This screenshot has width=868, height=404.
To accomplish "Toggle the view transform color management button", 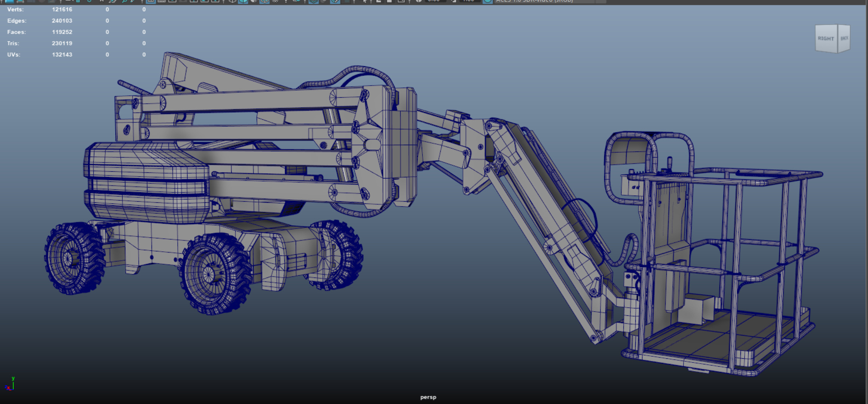I will 488,1.
